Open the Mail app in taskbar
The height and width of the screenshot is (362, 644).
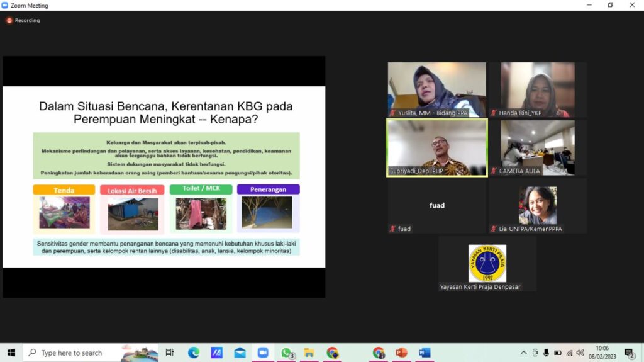240,353
